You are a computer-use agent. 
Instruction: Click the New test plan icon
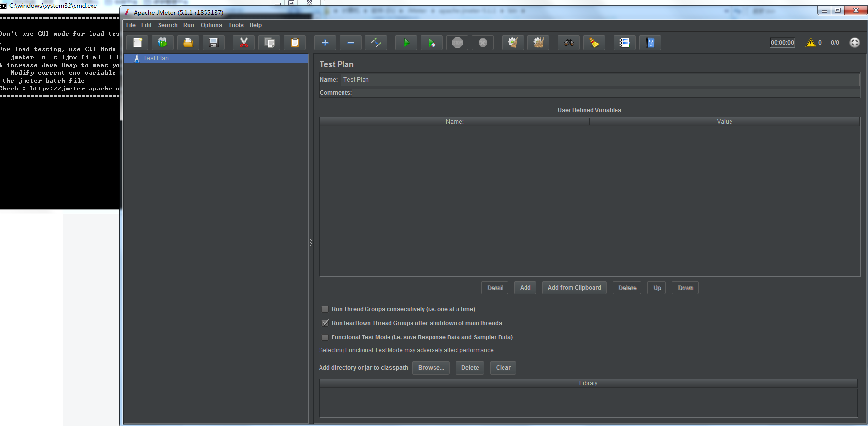[137, 43]
